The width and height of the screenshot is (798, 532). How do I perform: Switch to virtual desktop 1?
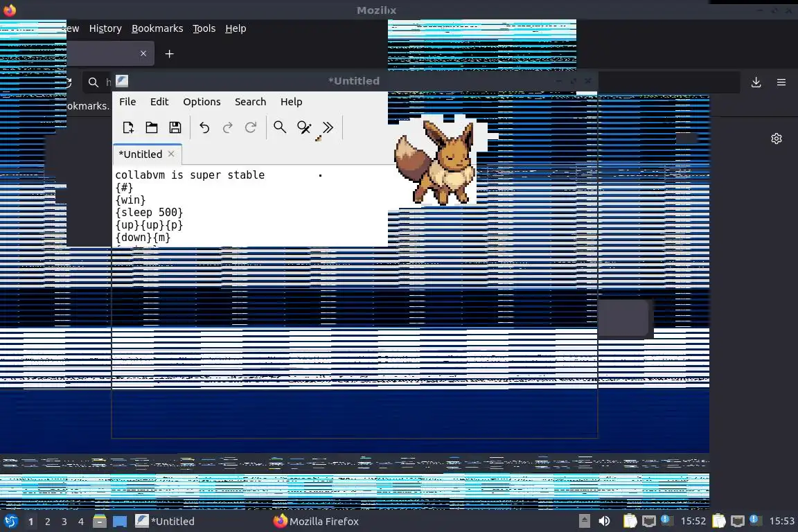(30, 522)
